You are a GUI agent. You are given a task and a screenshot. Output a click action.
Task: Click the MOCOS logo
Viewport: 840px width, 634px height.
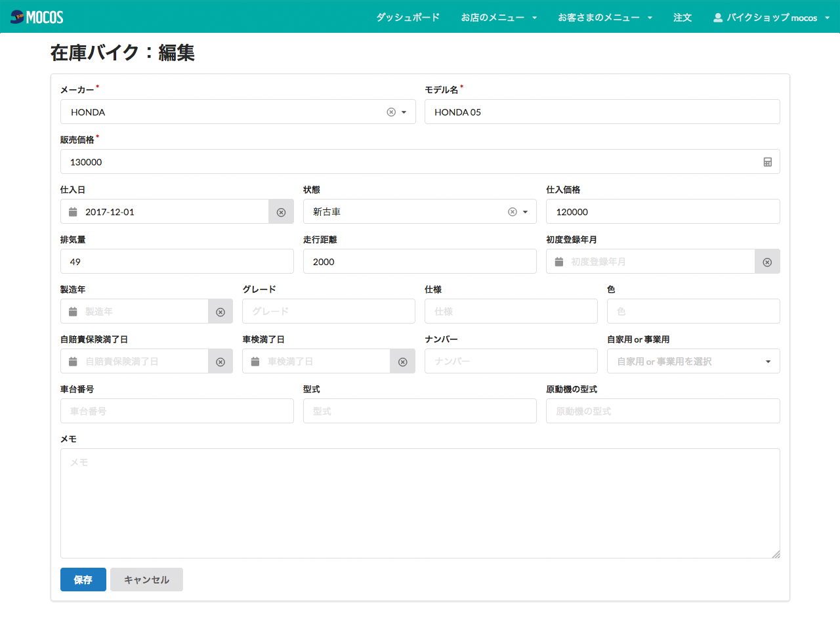coord(37,17)
